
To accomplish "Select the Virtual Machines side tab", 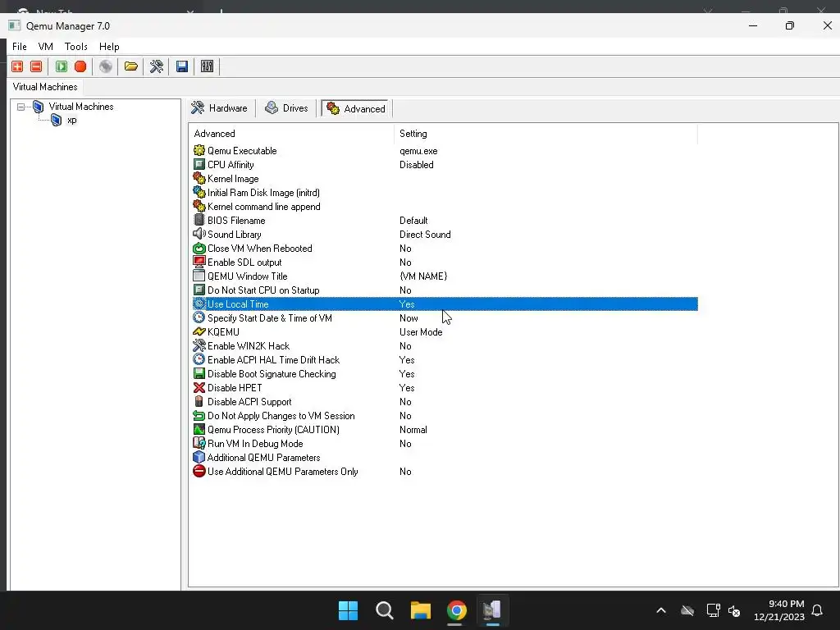I will [x=45, y=87].
